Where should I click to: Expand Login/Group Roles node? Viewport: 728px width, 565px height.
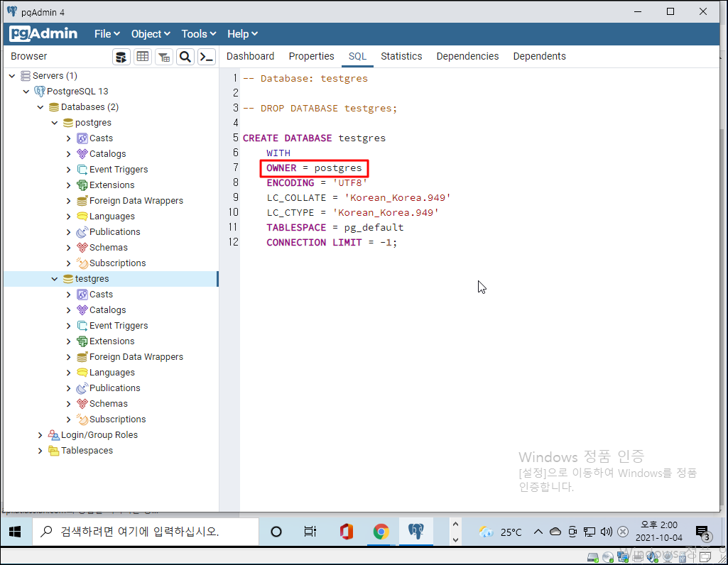coord(40,435)
